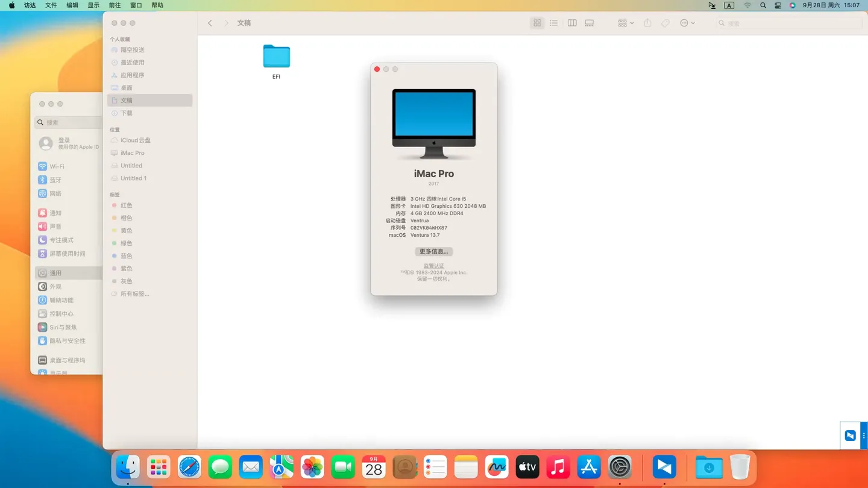Click the 灰色 tag

click(150, 281)
